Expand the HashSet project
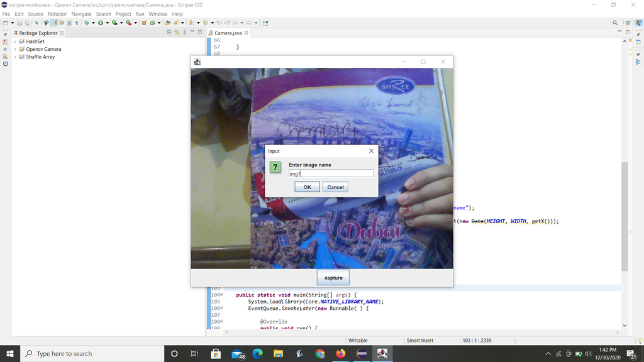Screen dimensions: 644x362 point(15,41)
